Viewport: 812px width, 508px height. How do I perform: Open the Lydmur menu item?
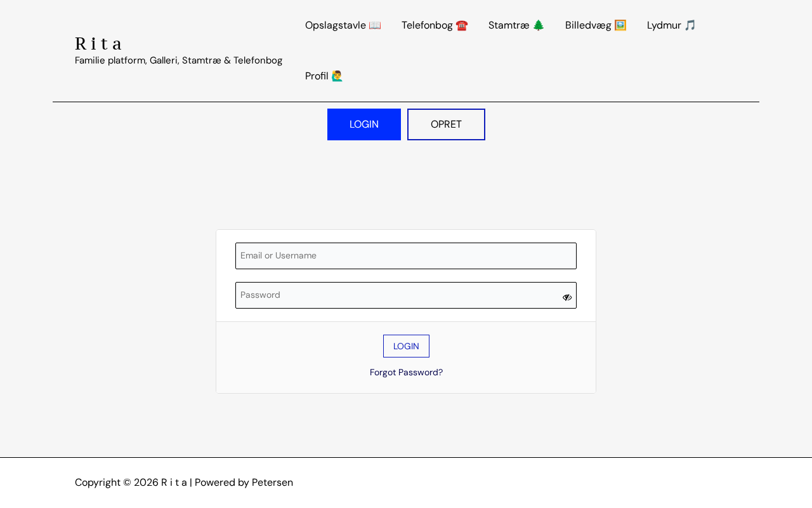coord(671,25)
